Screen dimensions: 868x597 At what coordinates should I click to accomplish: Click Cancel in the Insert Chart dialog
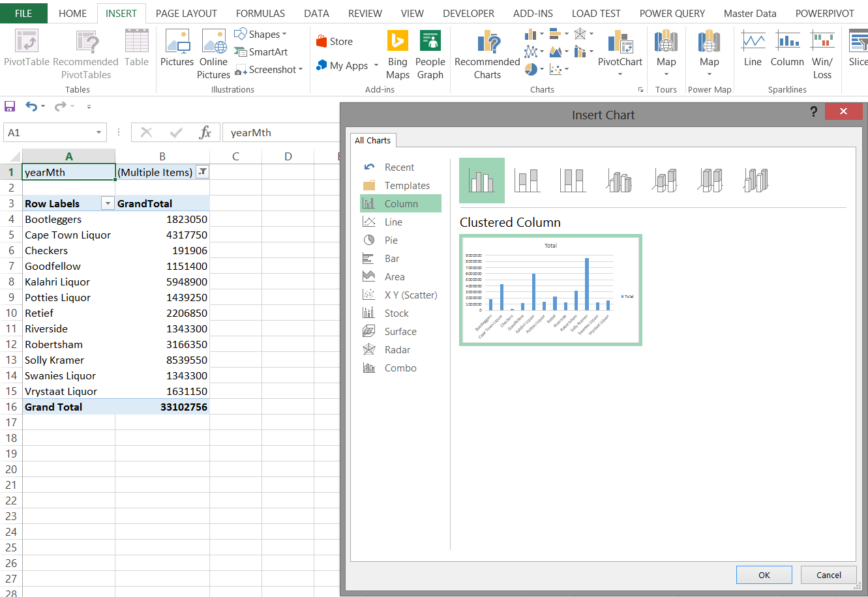click(x=828, y=575)
